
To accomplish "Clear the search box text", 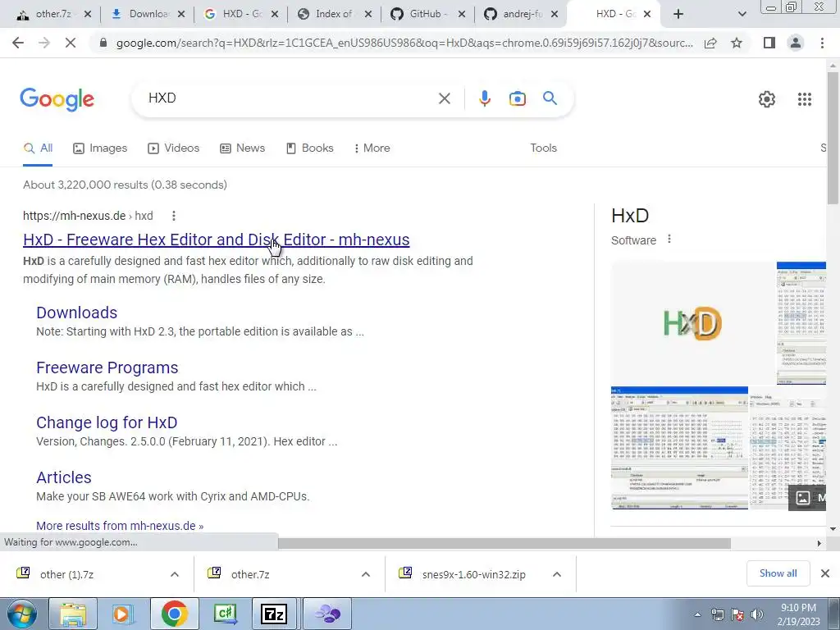I will [x=444, y=98].
